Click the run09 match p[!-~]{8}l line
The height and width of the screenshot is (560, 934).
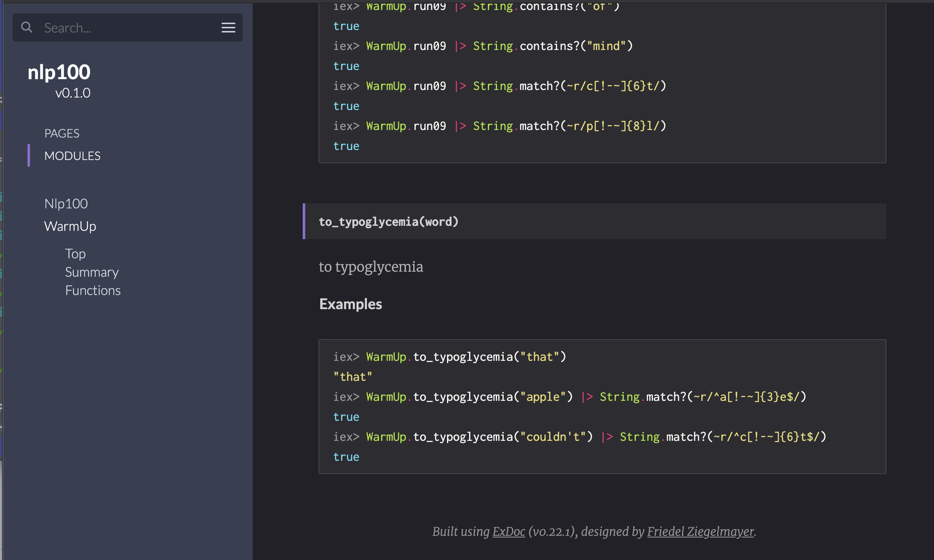[500, 126]
